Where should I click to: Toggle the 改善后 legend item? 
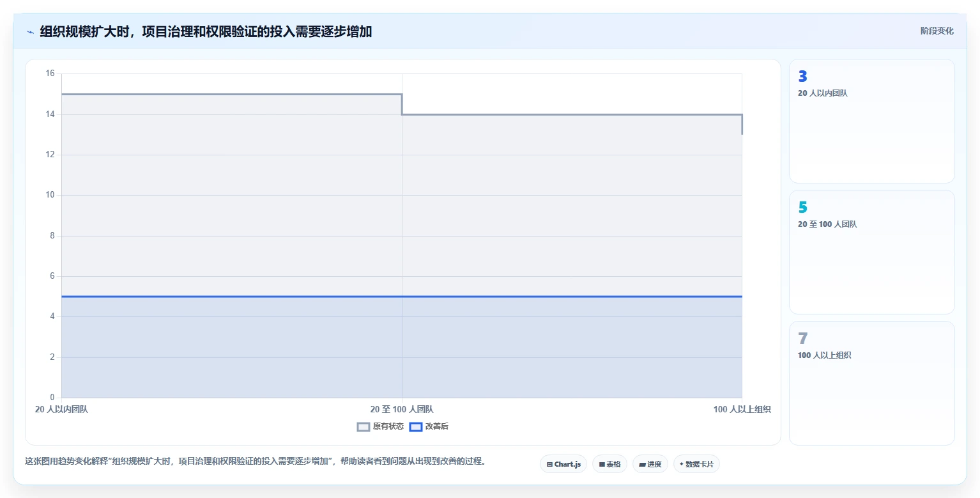coord(428,426)
